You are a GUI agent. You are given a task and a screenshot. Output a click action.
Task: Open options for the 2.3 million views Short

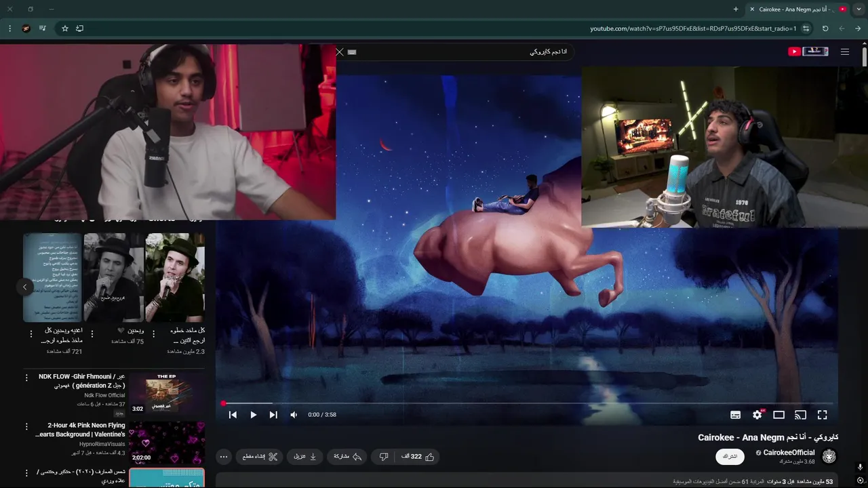[154, 333]
